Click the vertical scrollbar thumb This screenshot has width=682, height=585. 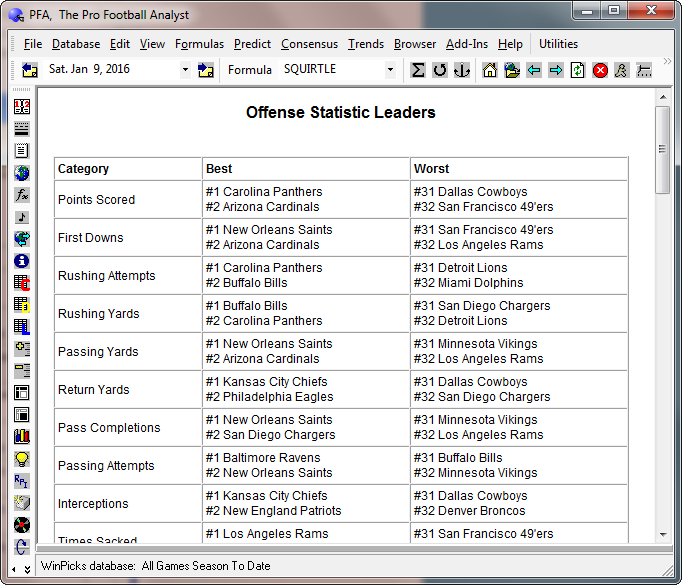click(663, 149)
